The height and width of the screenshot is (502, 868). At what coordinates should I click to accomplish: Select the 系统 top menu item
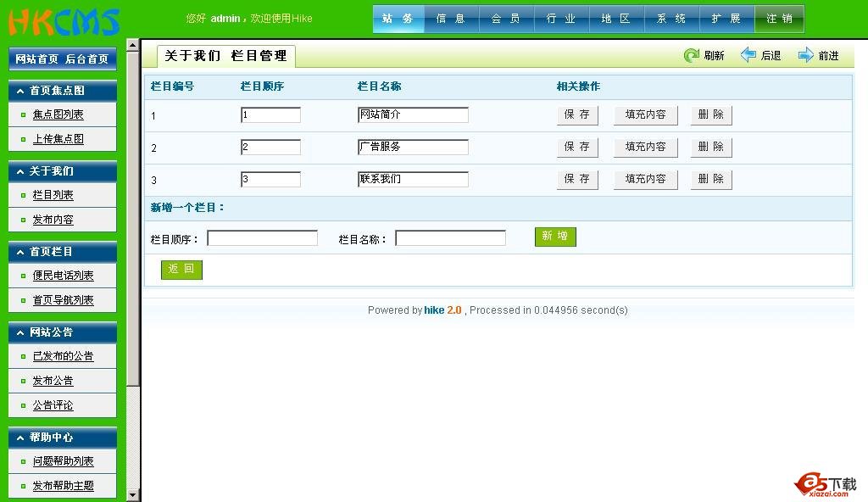[x=671, y=19]
